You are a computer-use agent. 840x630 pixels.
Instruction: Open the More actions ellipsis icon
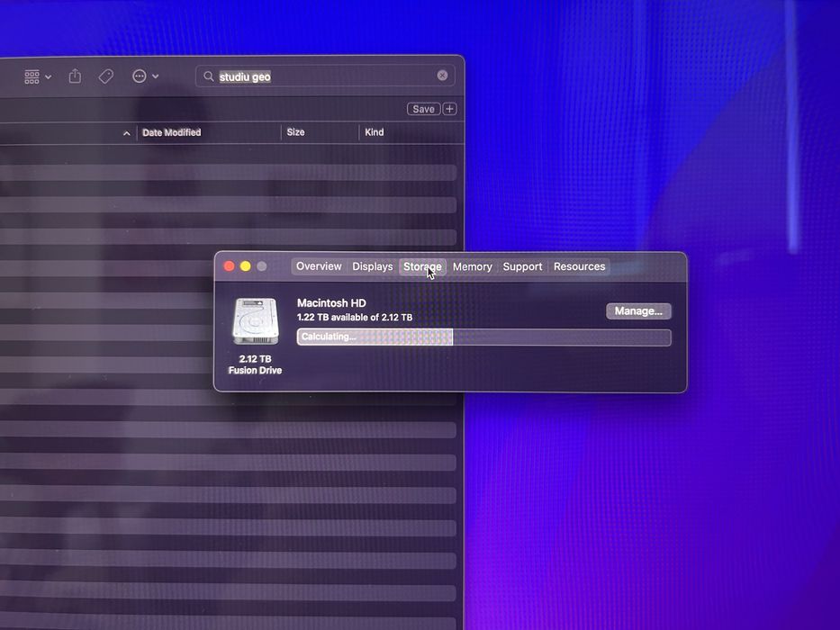(140, 76)
